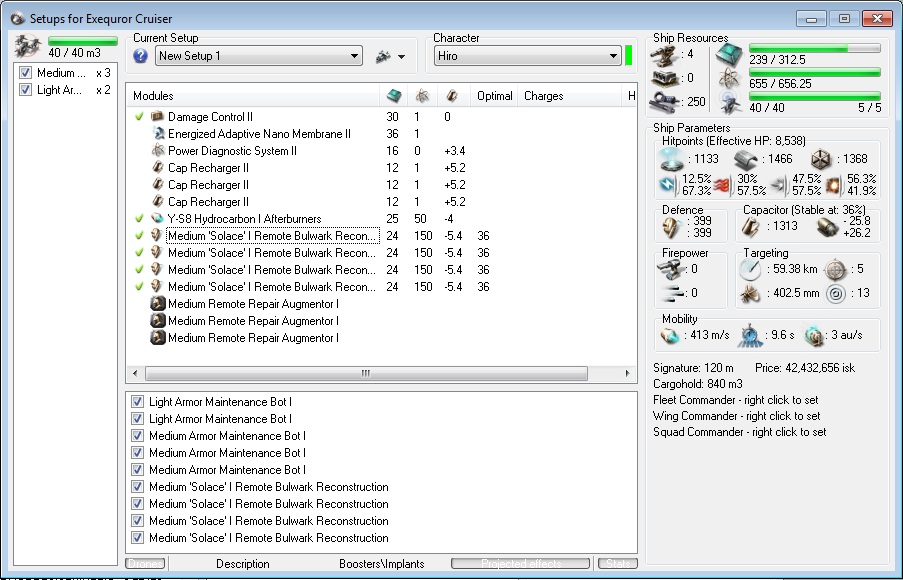The width and height of the screenshot is (903, 580).
Task: Click the turret hardpoints icon in Ship Resources
Action: (663, 56)
